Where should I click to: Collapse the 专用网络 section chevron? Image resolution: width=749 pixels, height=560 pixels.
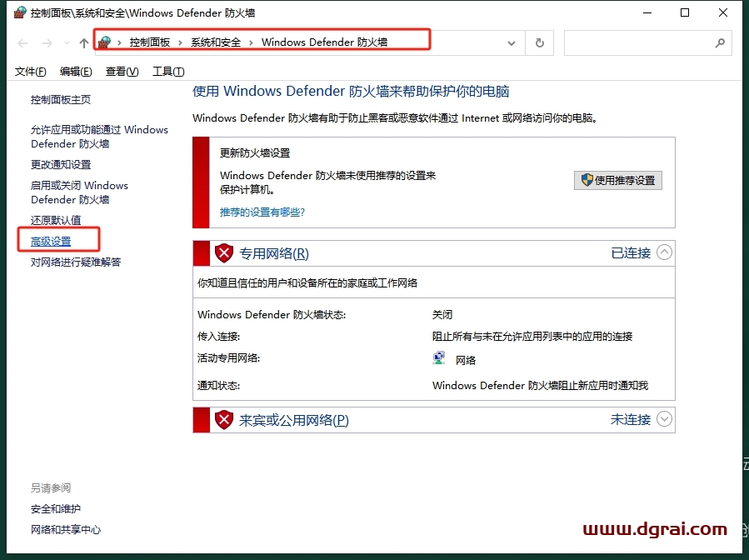coord(664,252)
